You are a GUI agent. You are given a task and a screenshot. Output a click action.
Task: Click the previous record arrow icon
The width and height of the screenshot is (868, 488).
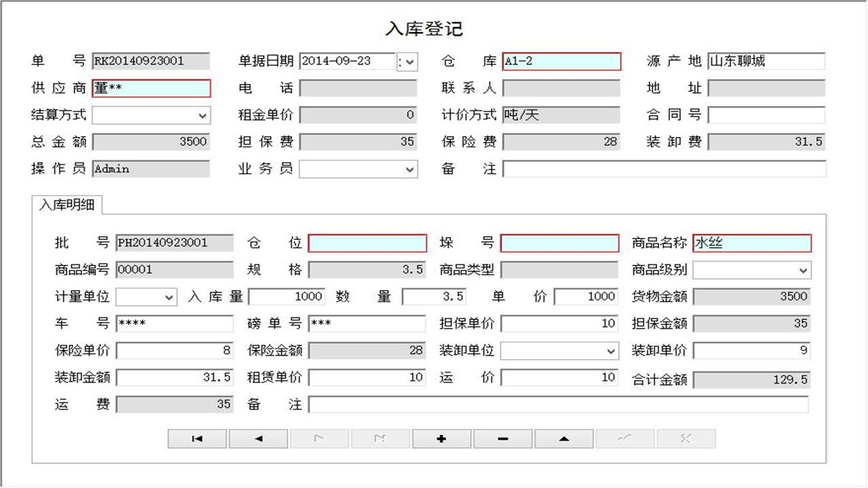click(258, 439)
